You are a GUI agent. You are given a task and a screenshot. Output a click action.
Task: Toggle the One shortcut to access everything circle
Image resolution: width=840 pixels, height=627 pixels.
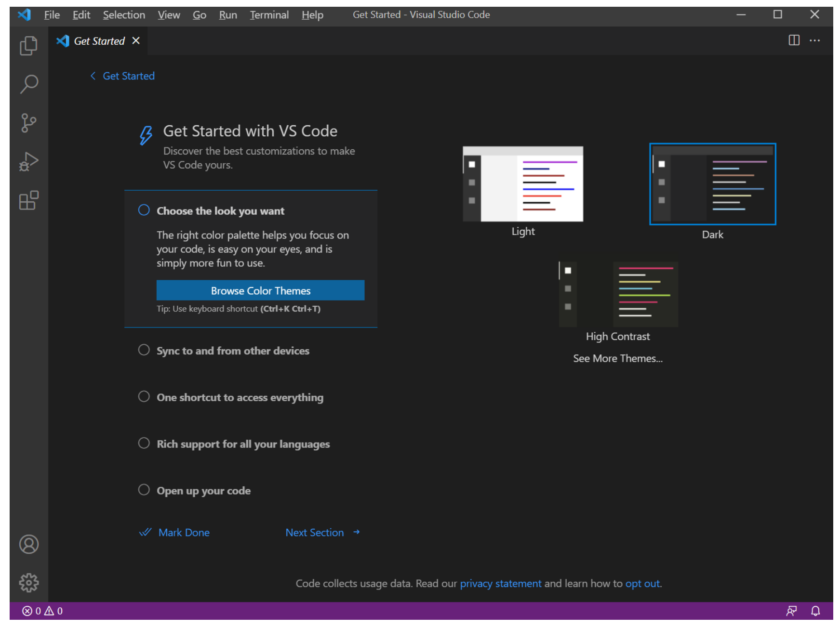[x=144, y=396]
